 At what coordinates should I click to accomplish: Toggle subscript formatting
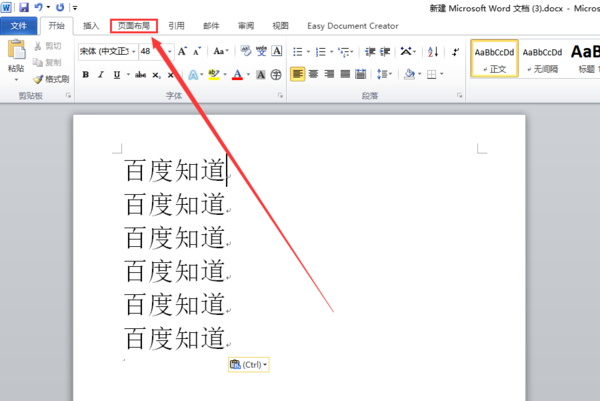(x=156, y=75)
